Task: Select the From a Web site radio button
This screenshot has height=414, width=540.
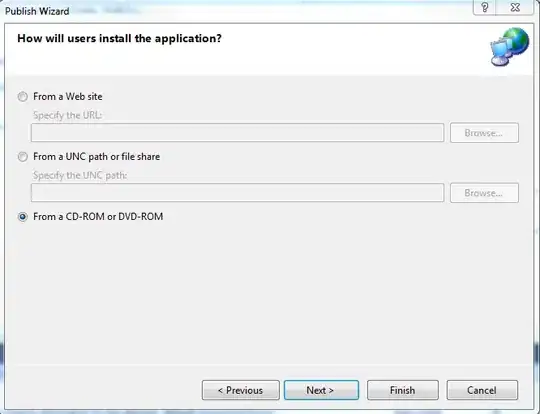Action: [x=23, y=97]
